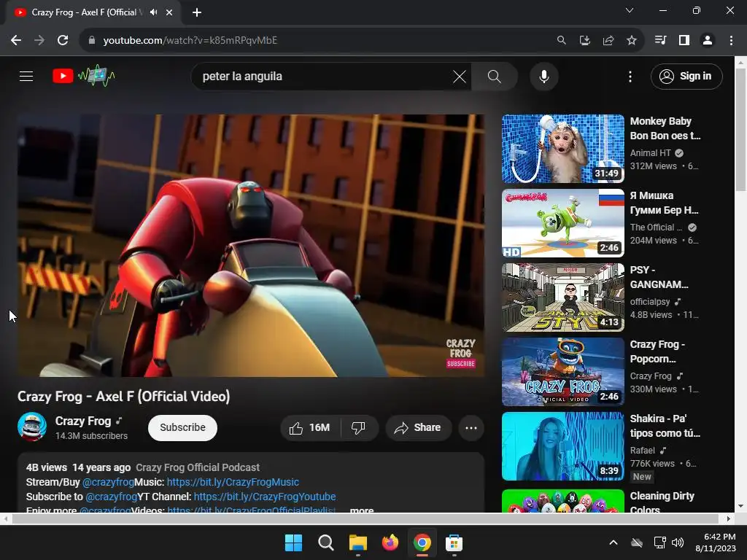Open the tab search chevron
This screenshot has width=747, height=560.
630,10
